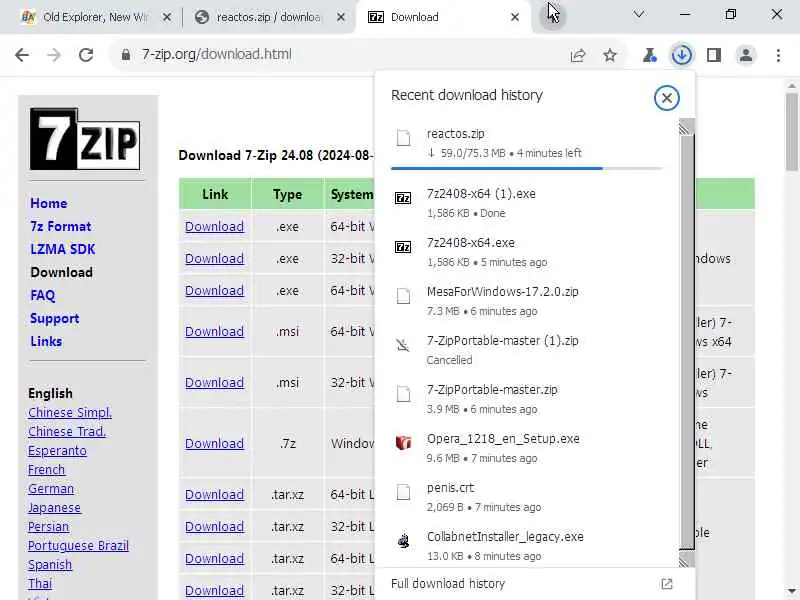Click Download link for 64-bit .msi row
Viewport: 800px width, 600px height.
214,332
